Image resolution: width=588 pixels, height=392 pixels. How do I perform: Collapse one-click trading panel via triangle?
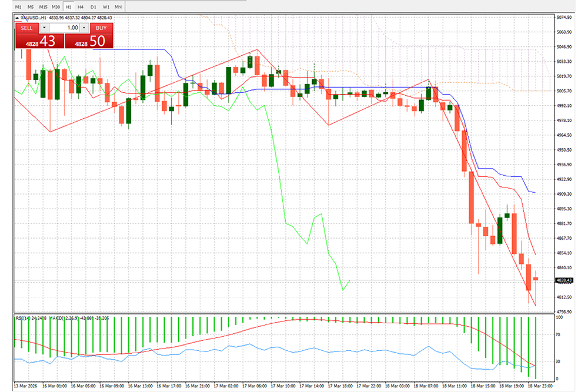coord(16,18)
